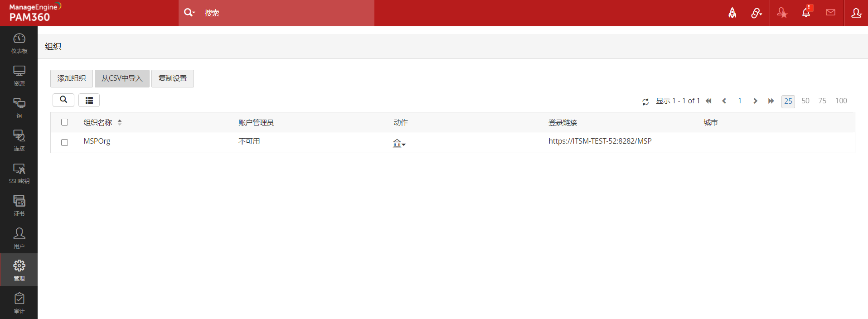Click the 复制设置 button
Image resolution: width=868 pixels, height=319 pixels.
click(x=173, y=78)
